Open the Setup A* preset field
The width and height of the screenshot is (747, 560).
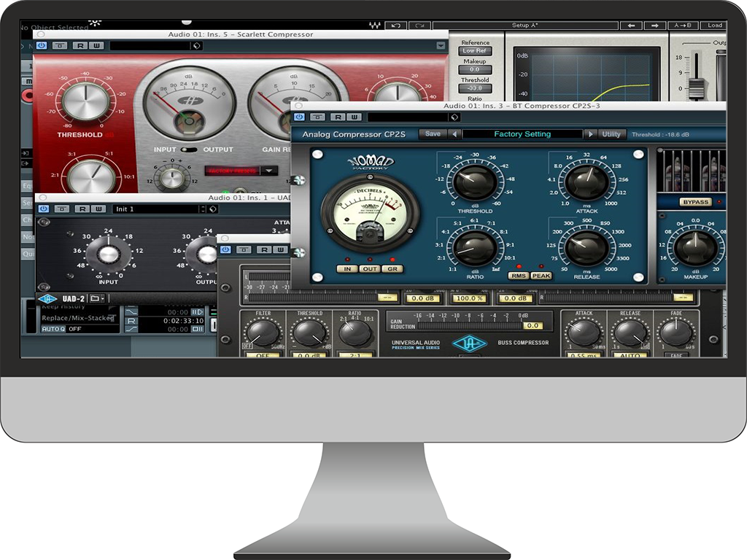pyautogui.click(x=525, y=26)
